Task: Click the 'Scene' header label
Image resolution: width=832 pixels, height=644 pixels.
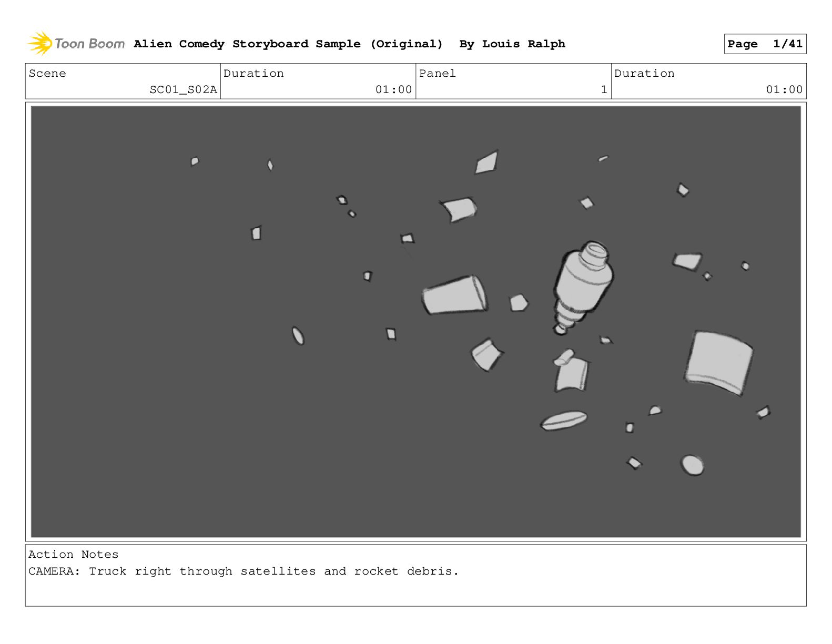Action: (x=48, y=74)
